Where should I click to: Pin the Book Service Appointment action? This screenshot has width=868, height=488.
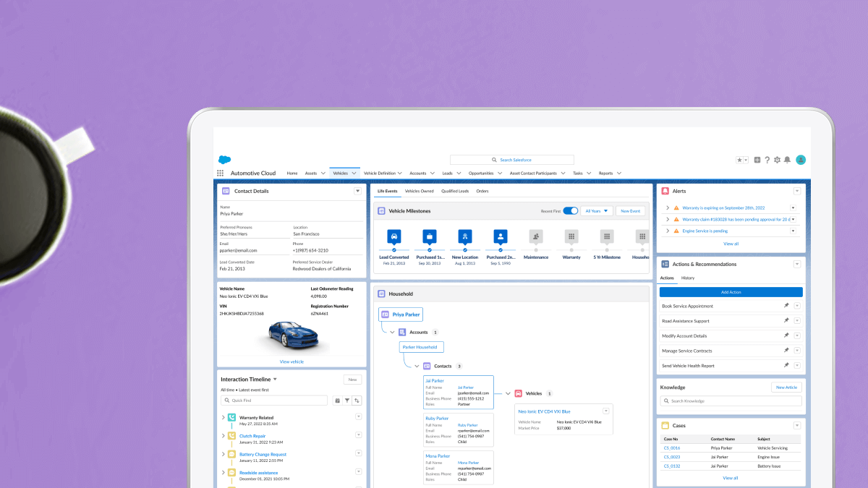click(x=786, y=306)
